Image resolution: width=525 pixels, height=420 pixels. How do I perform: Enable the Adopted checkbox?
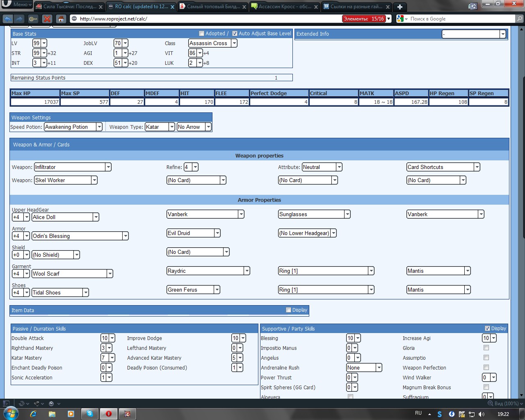(x=201, y=34)
